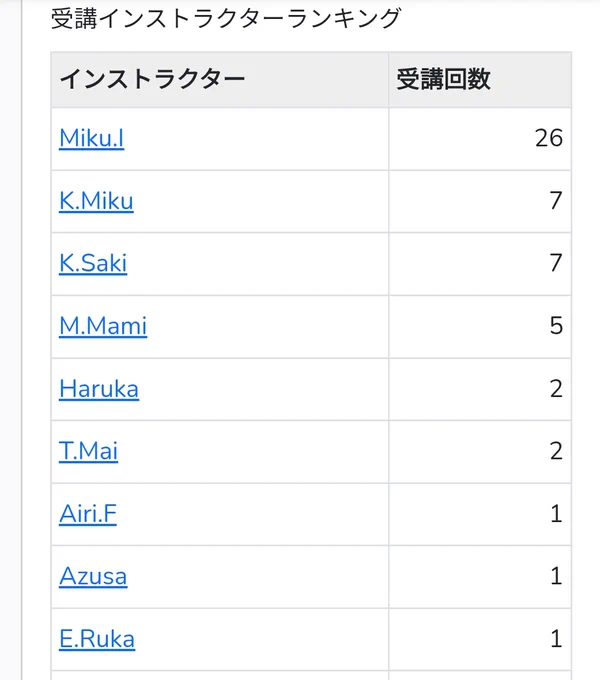Click the count 1 in Airi.F row
This screenshot has height=680, width=600.
556,514
